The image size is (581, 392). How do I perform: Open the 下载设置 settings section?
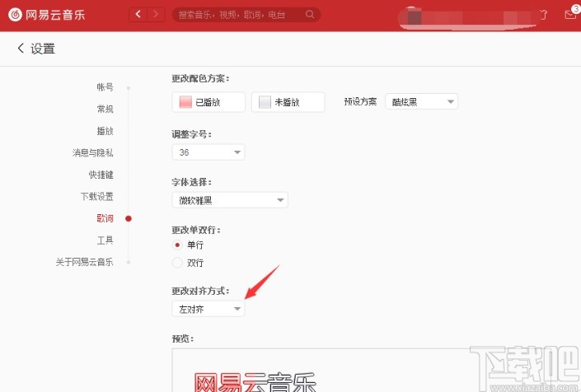click(x=96, y=196)
